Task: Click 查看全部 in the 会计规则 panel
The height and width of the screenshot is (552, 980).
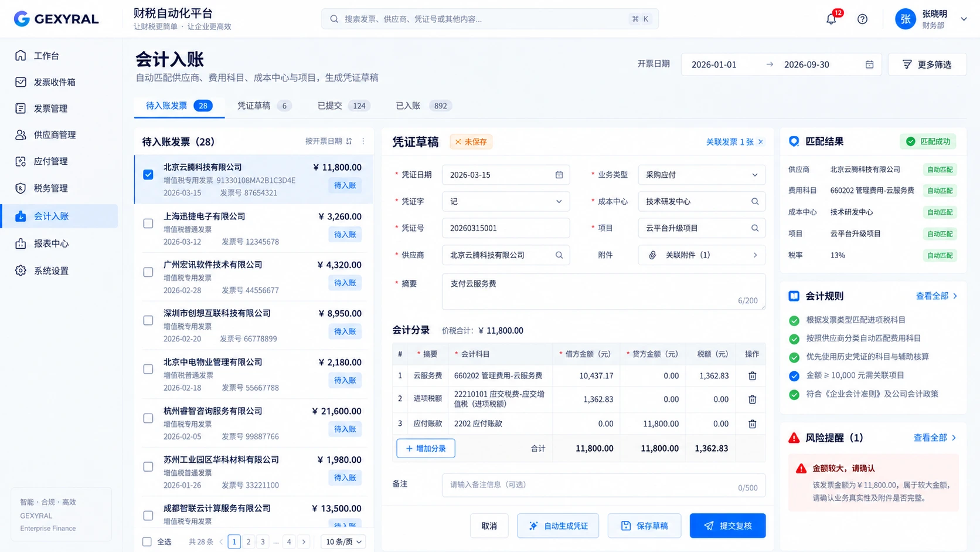Action: pyautogui.click(x=937, y=296)
